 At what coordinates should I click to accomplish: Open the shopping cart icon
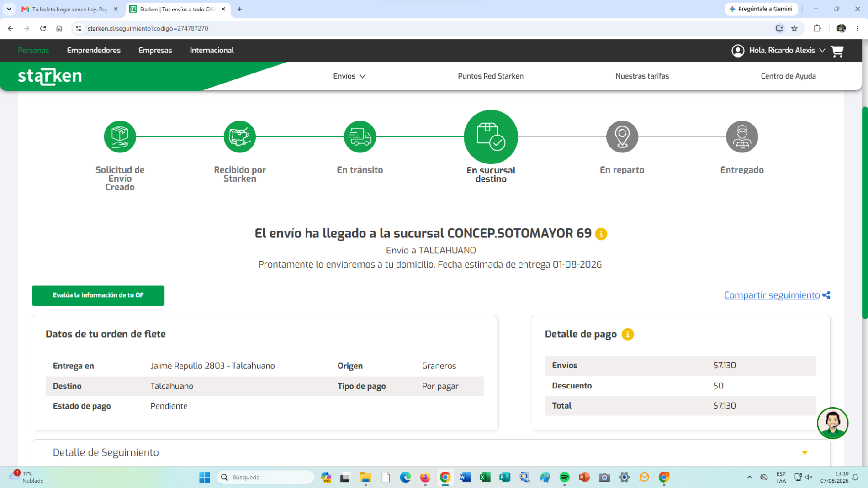[x=837, y=51]
